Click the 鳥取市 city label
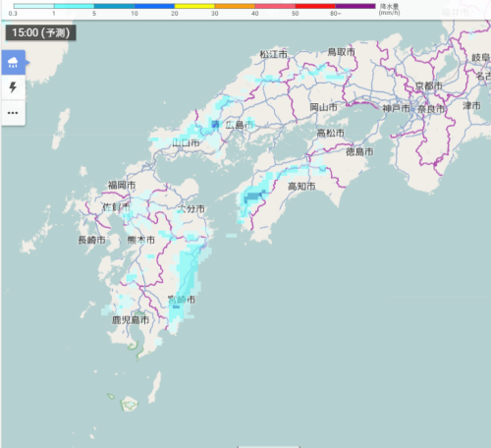 pos(342,52)
